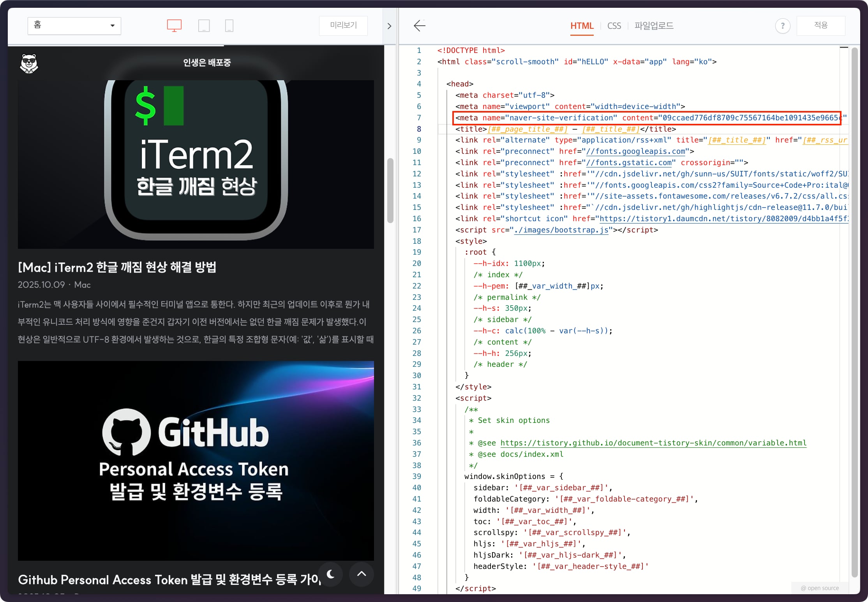Click the dropdown arrow next to 홈
Image resolution: width=868 pixels, height=602 pixels.
pyautogui.click(x=112, y=26)
